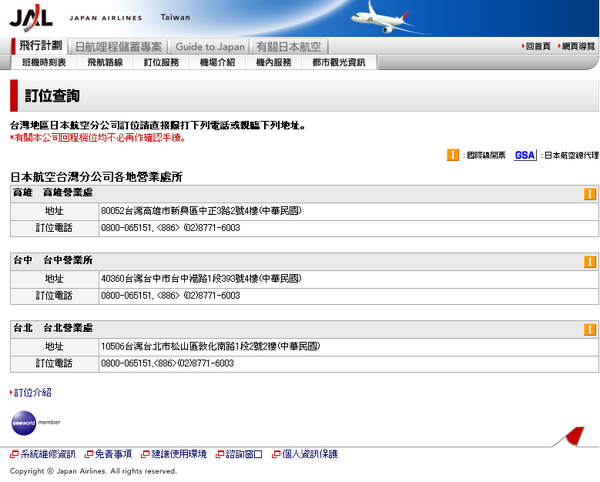Viewport: 600px width, 482px height.
Task: Go to 回首頁 link
Action: (536, 46)
